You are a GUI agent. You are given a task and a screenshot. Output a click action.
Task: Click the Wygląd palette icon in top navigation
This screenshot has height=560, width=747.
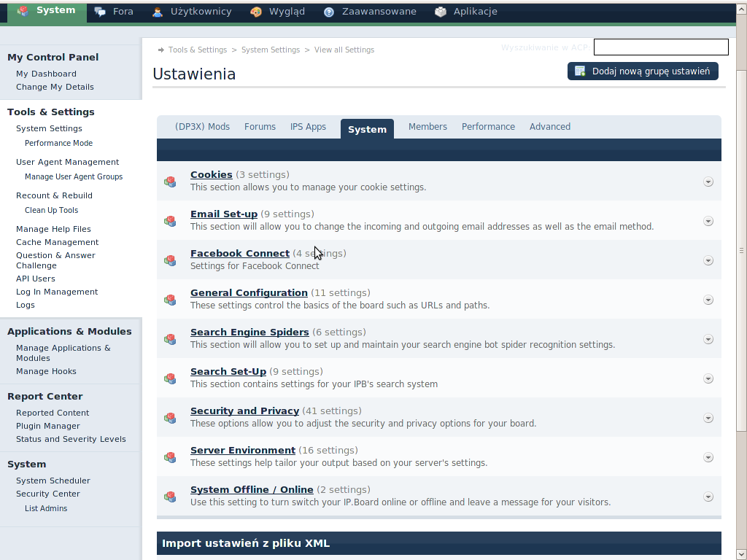255,12
